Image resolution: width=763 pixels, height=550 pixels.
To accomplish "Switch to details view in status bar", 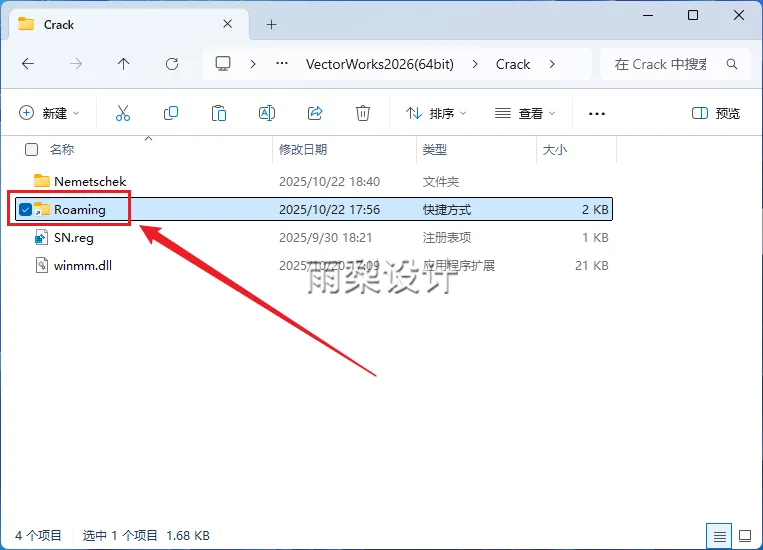I will pos(719,536).
